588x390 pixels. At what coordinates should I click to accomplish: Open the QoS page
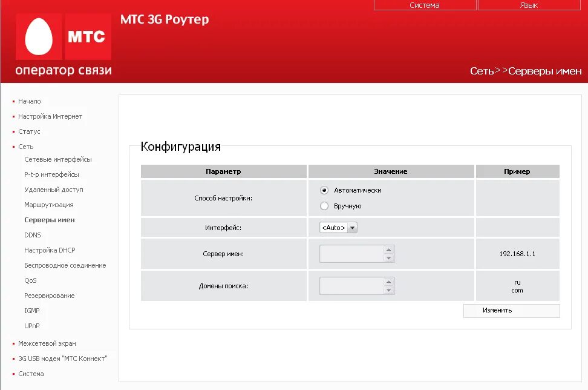coord(30,280)
